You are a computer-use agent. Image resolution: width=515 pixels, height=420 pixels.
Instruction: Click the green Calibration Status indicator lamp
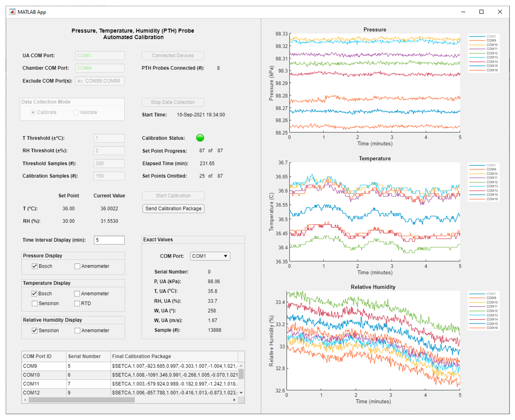200,138
